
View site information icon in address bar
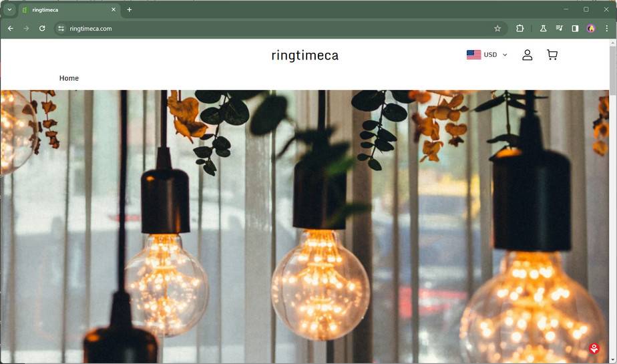coord(61,28)
